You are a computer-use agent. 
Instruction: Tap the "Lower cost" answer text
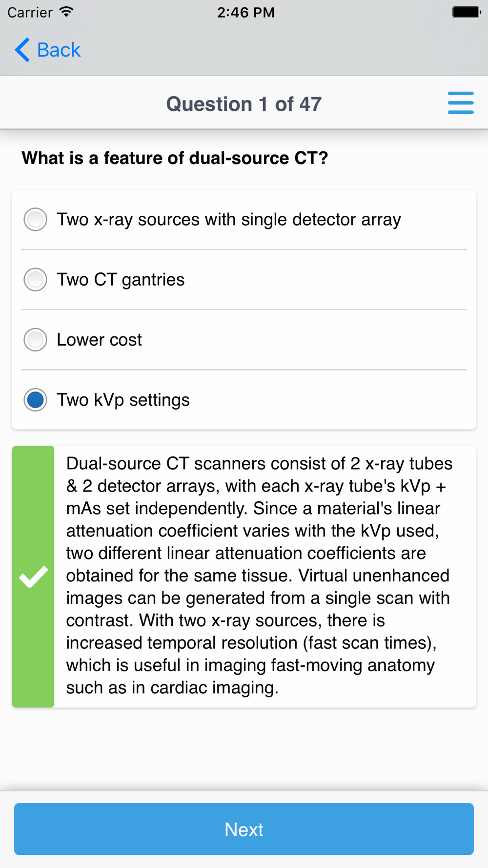pyautogui.click(x=99, y=340)
